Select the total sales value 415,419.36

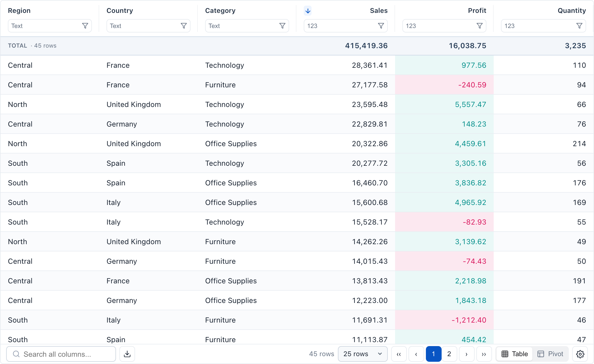366,46
